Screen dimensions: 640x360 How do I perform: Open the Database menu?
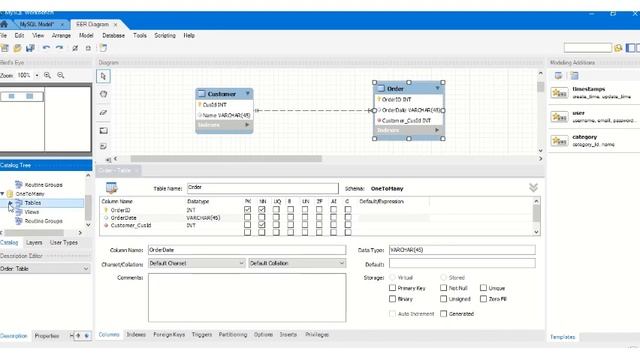pyautogui.click(x=113, y=36)
